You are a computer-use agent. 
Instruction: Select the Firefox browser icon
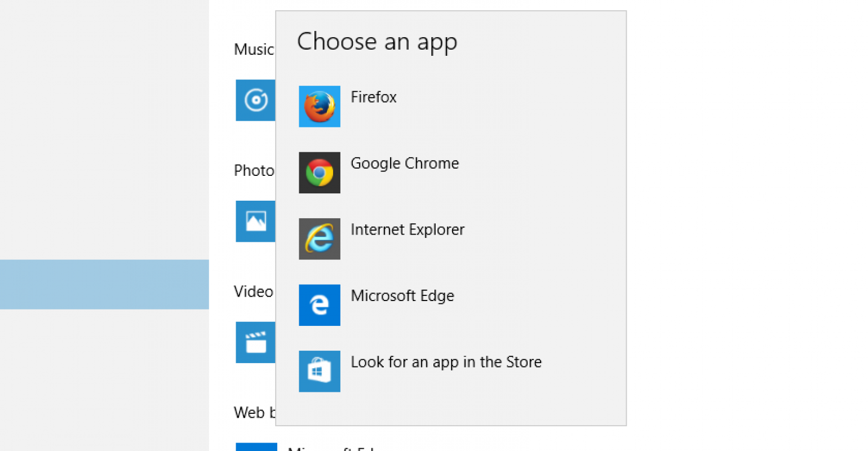319,106
